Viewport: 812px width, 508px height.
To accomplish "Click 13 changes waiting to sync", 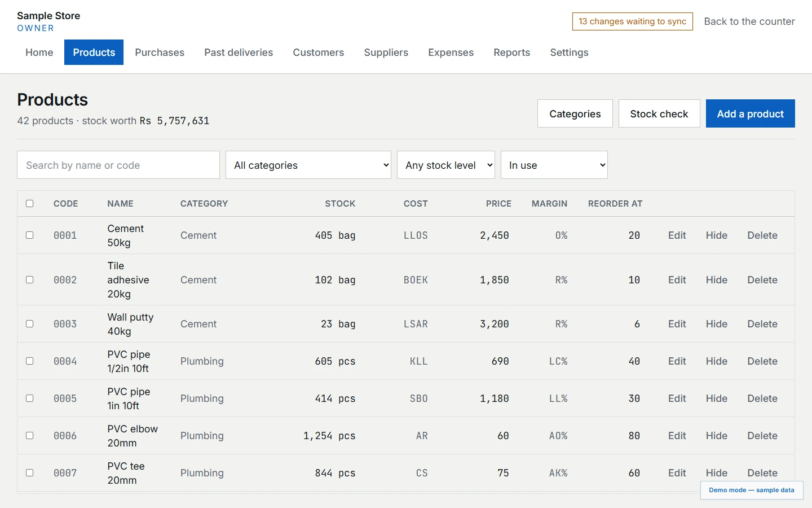I will point(633,21).
